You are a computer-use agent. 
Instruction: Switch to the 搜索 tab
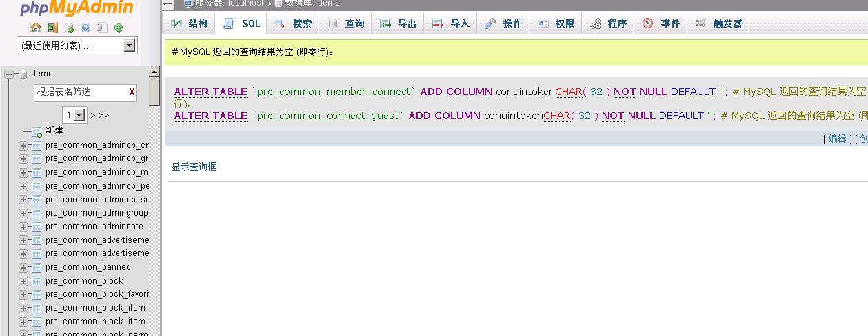293,23
